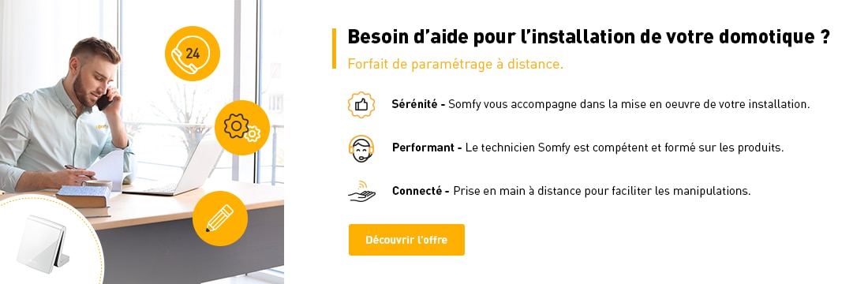Select the headset technician icon
868x284 pixels.
tap(361, 148)
